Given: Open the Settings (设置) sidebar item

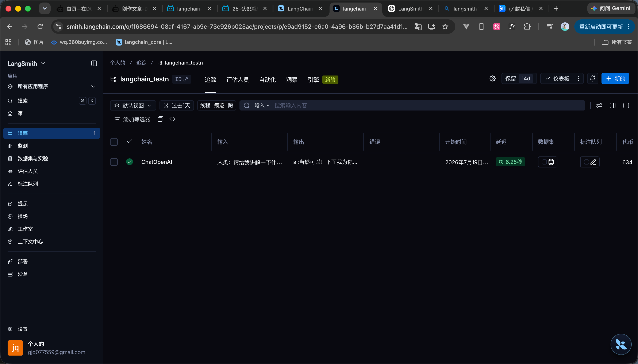Looking at the screenshot, I should pyautogui.click(x=51, y=329).
